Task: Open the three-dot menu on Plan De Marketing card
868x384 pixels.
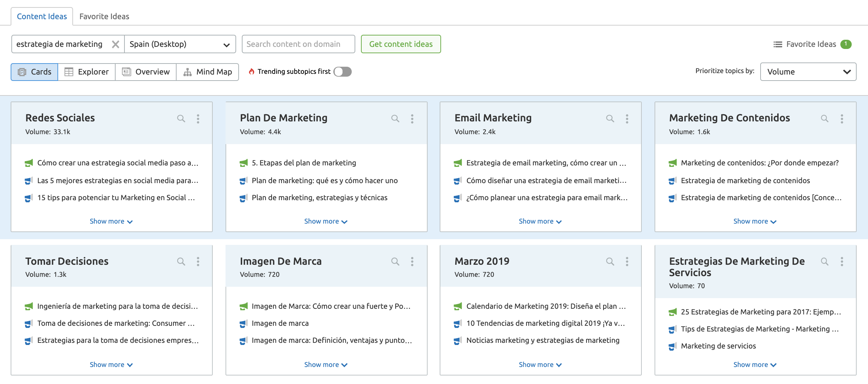Action: 412,119
